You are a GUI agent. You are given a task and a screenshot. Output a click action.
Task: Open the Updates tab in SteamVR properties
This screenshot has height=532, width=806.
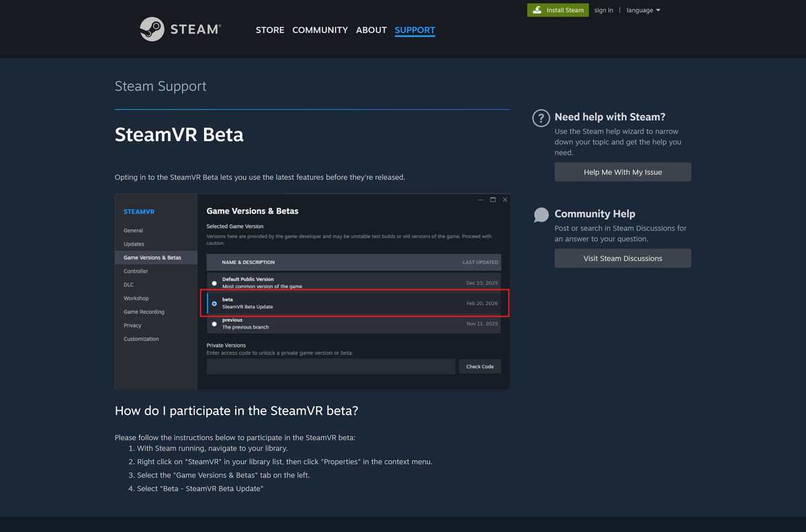click(x=134, y=244)
